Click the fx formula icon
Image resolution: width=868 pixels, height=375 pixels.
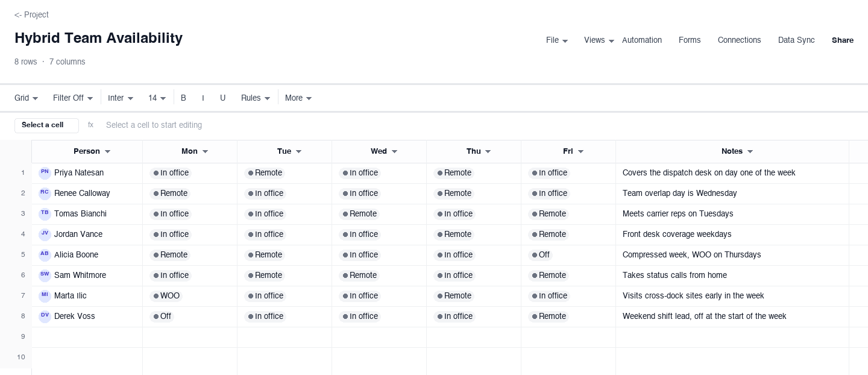(x=90, y=125)
